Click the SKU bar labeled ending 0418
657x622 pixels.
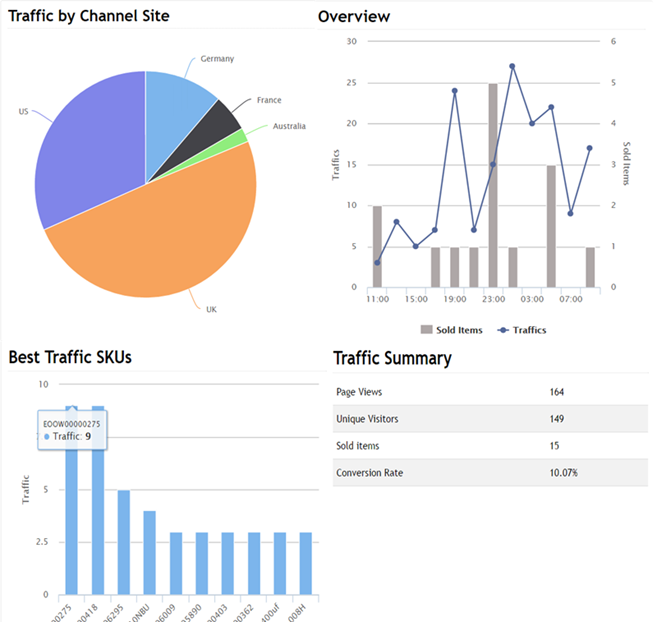(98, 500)
